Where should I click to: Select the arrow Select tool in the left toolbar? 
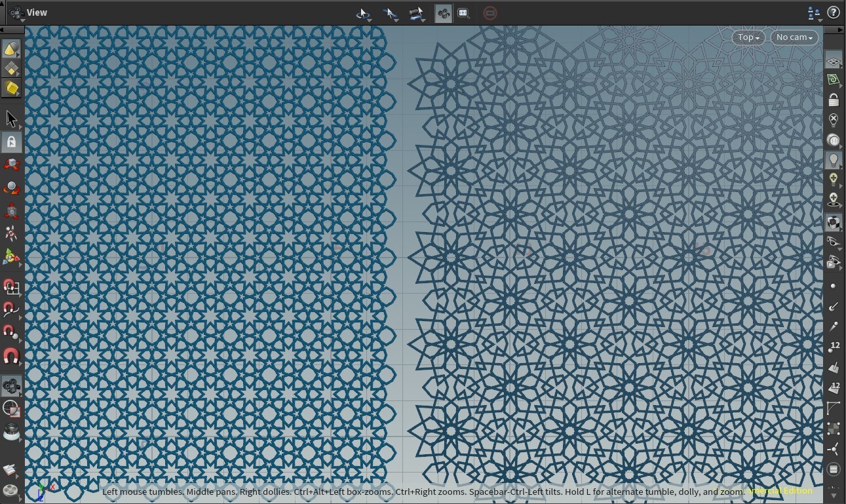tap(10, 118)
